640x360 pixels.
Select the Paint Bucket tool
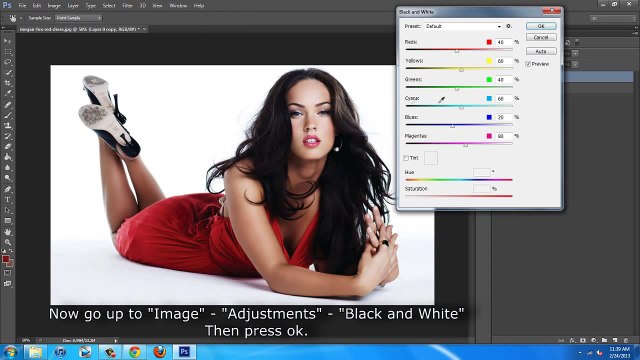point(8,157)
